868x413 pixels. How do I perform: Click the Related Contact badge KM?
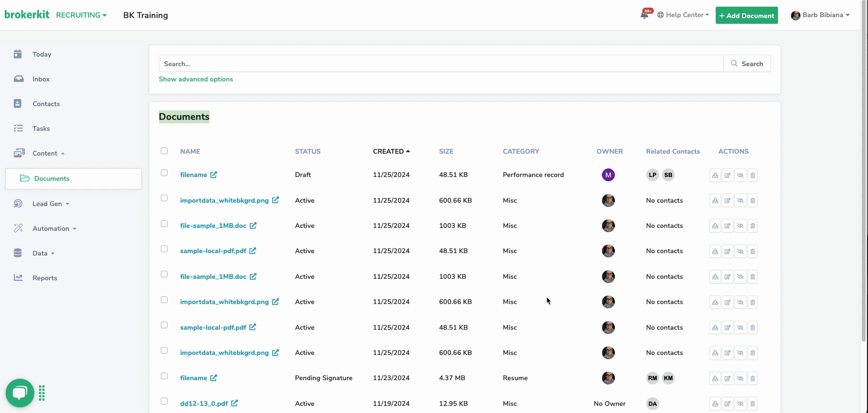click(668, 378)
